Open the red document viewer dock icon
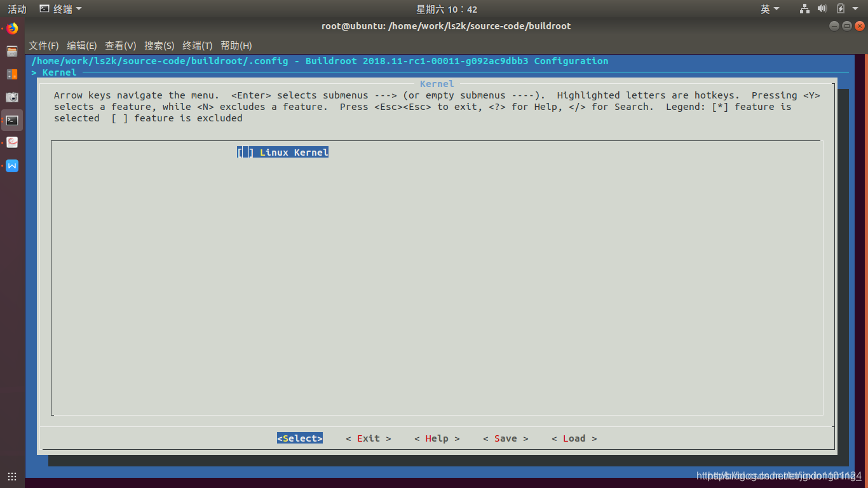Screen dimensions: 868x488 pyautogui.click(x=12, y=143)
